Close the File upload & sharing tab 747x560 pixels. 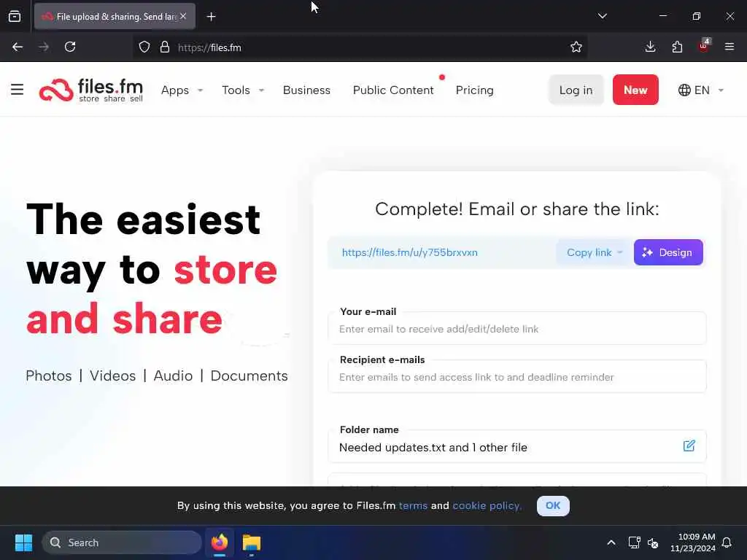coord(183,16)
